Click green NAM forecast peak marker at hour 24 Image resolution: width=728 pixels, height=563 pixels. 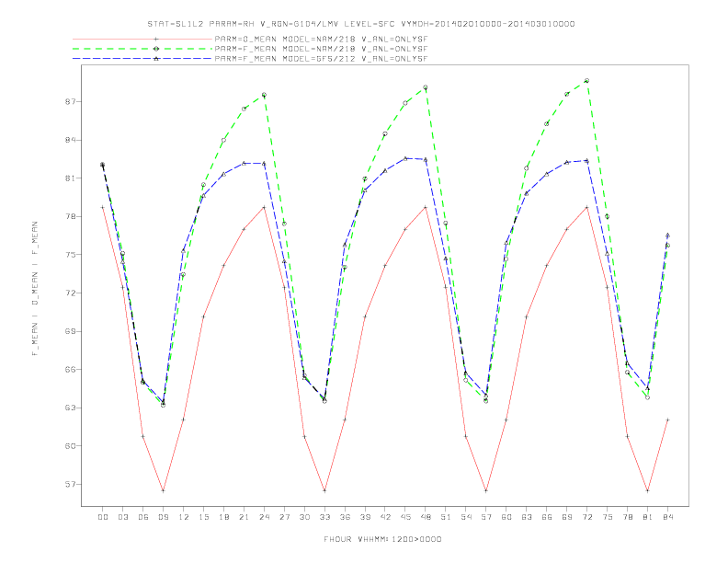(264, 95)
